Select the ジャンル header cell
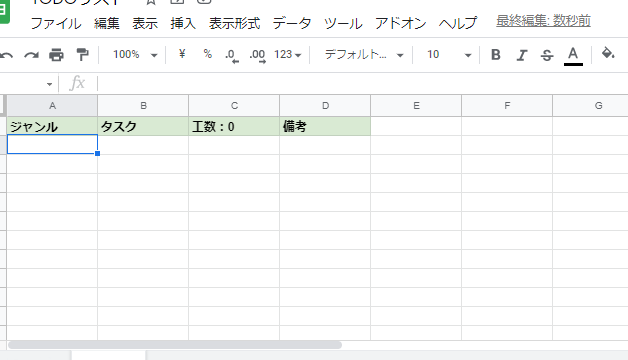This screenshot has height=360, width=628. 52,127
